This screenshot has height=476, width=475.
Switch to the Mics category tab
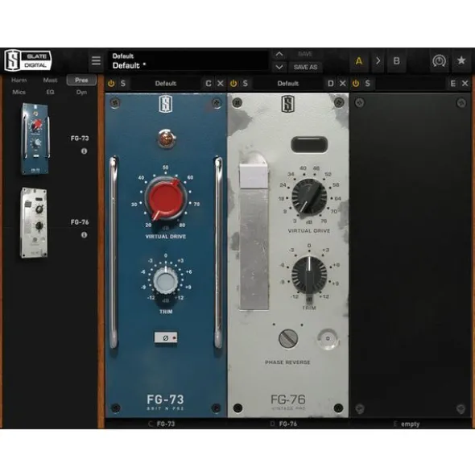tap(19, 92)
